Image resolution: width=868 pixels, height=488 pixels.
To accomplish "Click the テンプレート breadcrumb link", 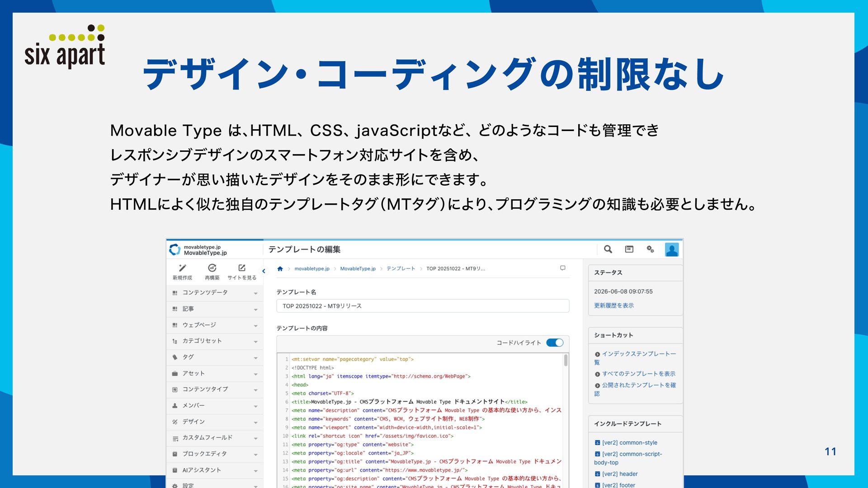I will pos(401,269).
